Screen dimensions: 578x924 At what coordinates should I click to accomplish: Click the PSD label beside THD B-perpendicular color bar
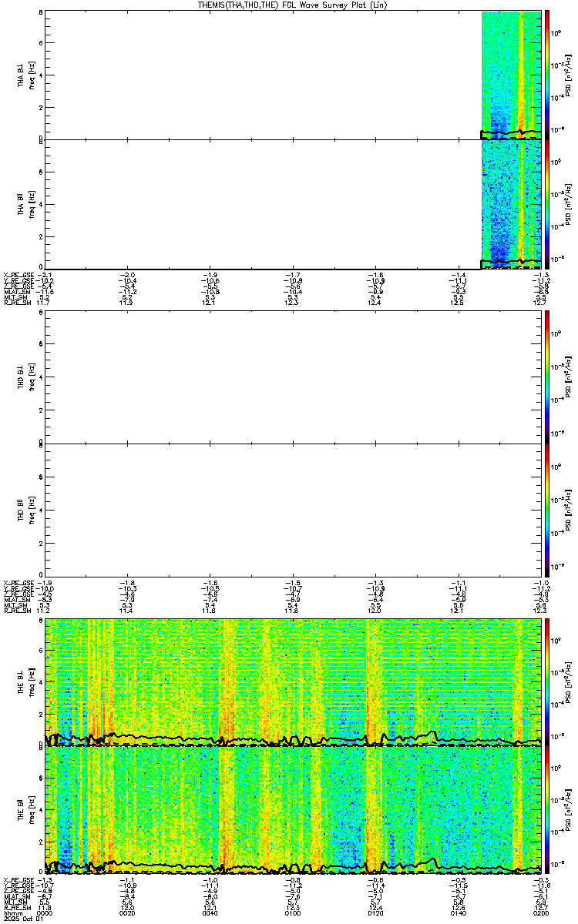click(569, 377)
